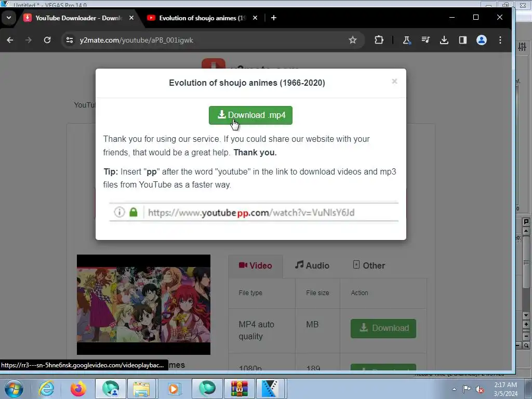Toggle the browser side panel
Image resolution: width=532 pixels, height=399 pixels.
pos(463,40)
